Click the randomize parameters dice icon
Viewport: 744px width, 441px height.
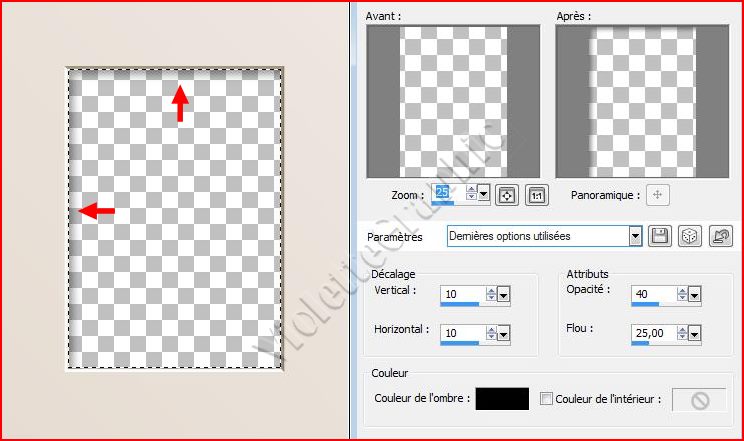point(689,236)
